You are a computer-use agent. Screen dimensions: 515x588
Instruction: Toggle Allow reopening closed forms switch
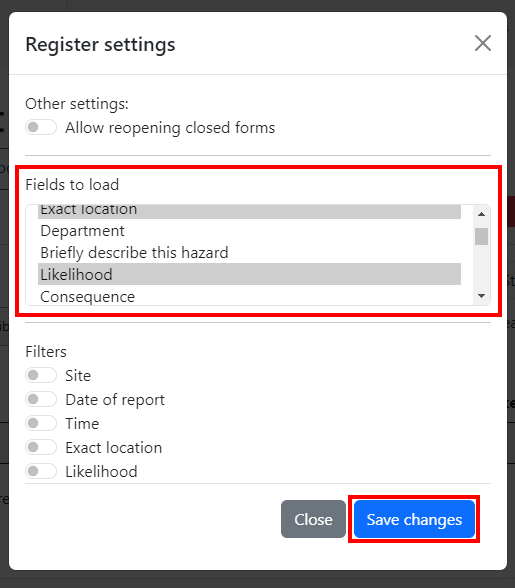41,127
